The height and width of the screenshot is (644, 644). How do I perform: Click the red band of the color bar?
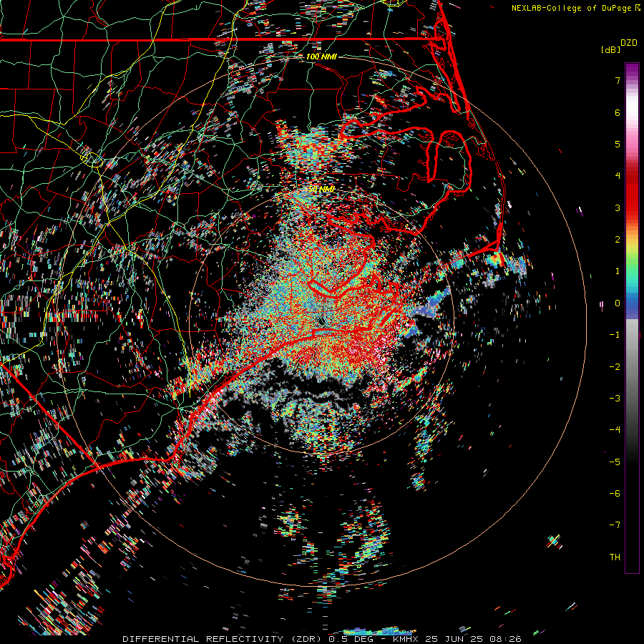coord(632,199)
